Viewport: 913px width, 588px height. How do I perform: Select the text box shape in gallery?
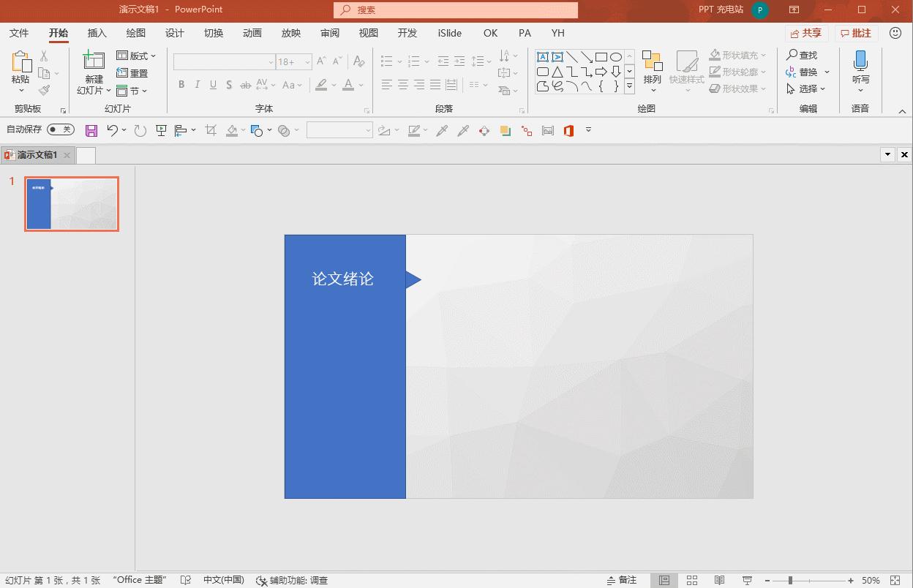pyautogui.click(x=543, y=57)
